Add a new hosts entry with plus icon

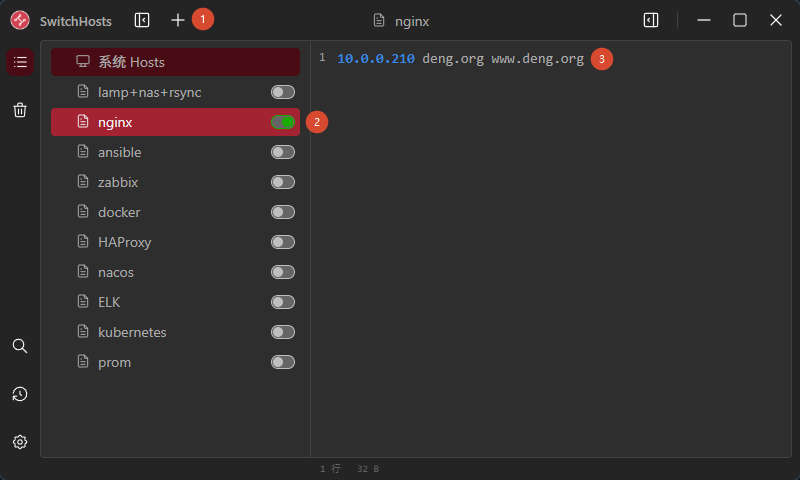(x=178, y=20)
